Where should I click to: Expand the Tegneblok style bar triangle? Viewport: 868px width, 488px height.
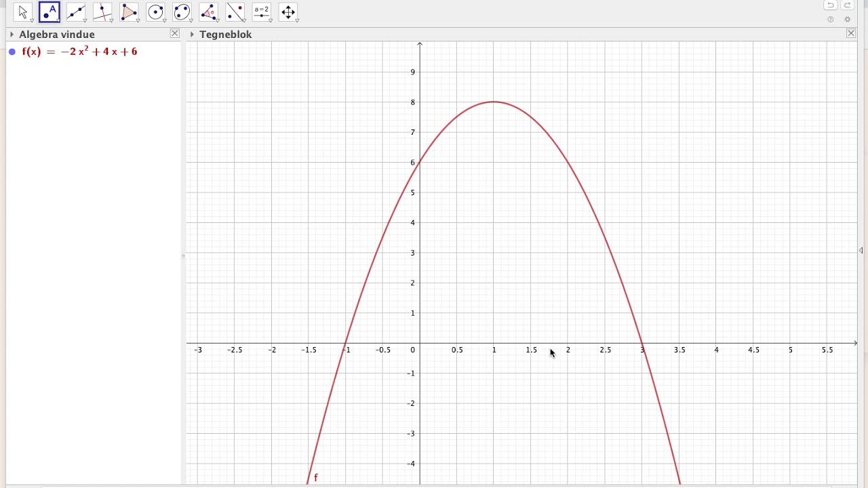[192, 35]
